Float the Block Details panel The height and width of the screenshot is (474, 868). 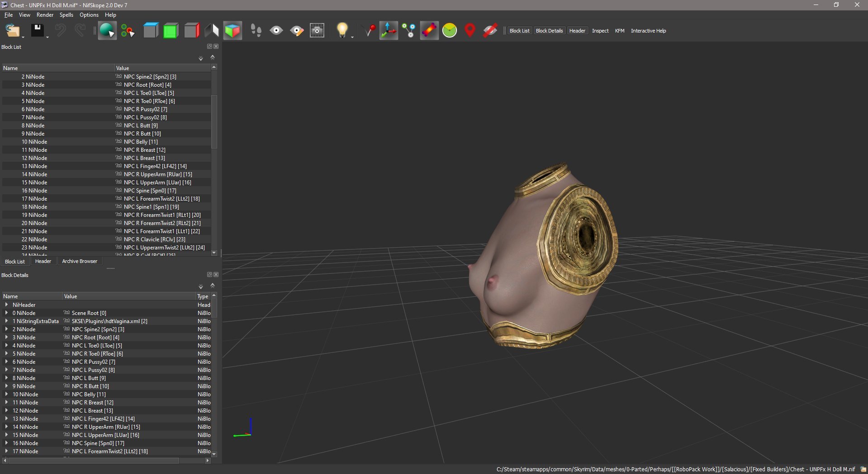tap(209, 275)
